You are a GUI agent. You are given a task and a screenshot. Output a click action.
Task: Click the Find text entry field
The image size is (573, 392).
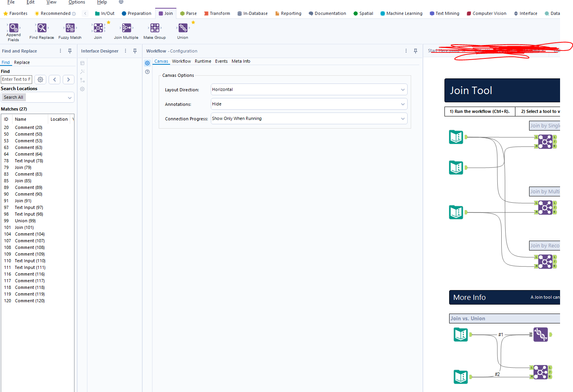(16, 79)
